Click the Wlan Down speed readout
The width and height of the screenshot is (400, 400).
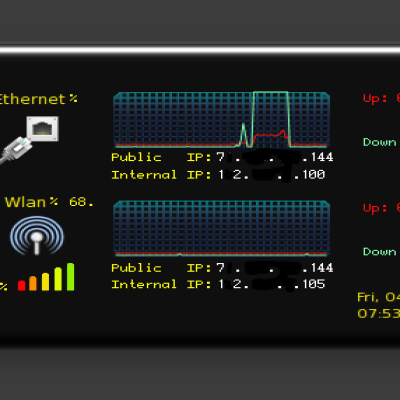pos(381,251)
